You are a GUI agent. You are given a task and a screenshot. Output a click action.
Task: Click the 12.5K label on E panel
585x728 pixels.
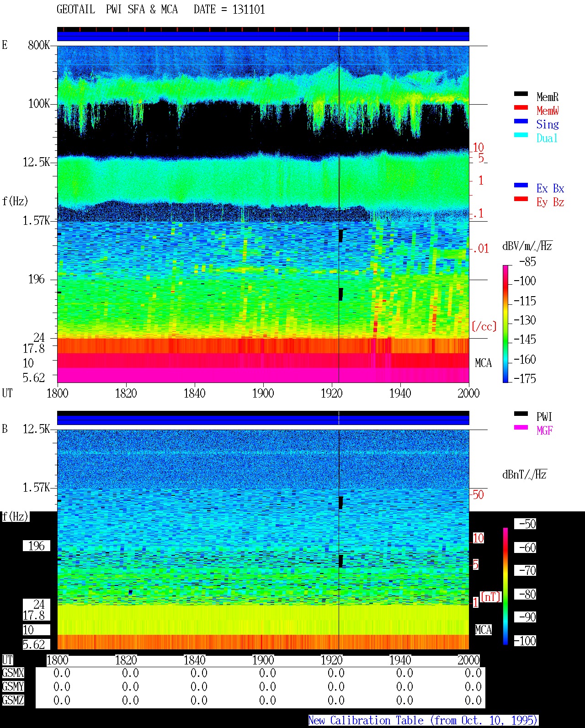click(x=37, y=162)
